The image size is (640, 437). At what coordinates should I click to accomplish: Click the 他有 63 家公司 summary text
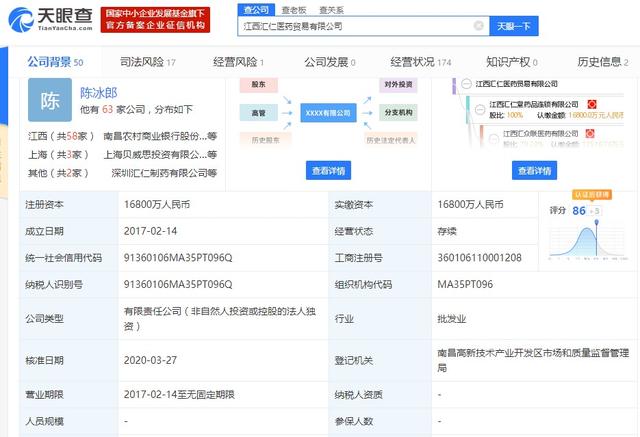click(x=136, y=109)
